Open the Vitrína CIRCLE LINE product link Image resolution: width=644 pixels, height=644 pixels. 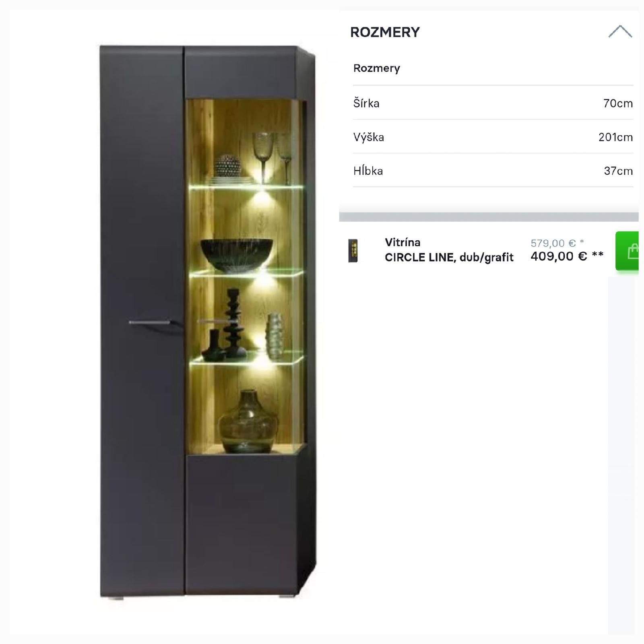449,250
